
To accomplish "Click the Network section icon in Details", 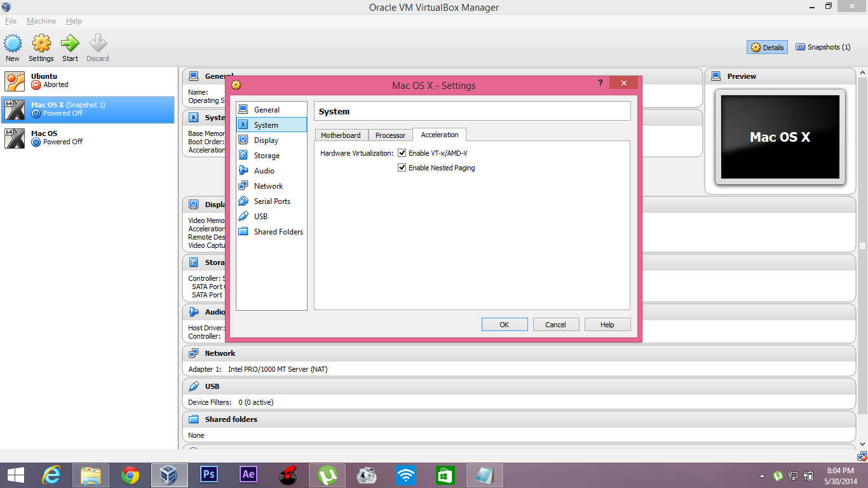I will point(194,353).
